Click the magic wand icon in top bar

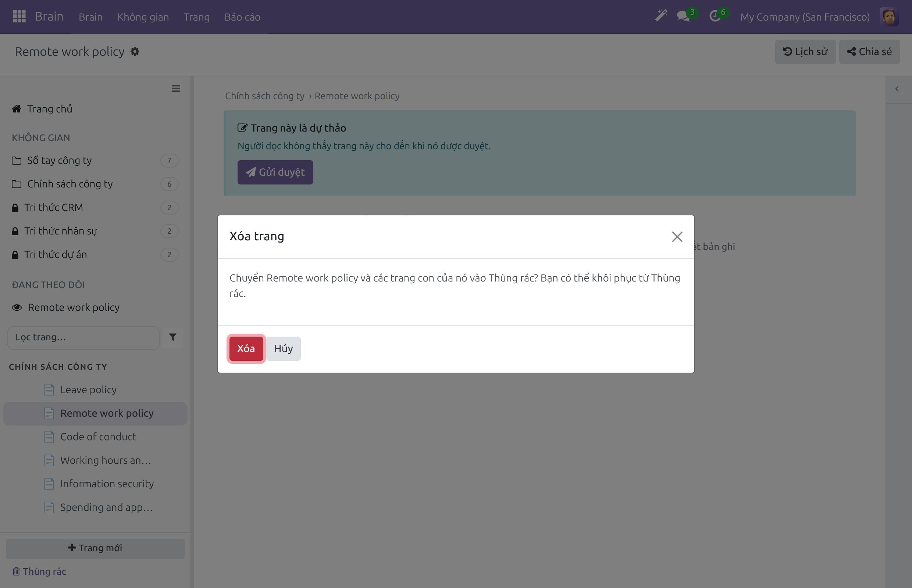(661, 16)
